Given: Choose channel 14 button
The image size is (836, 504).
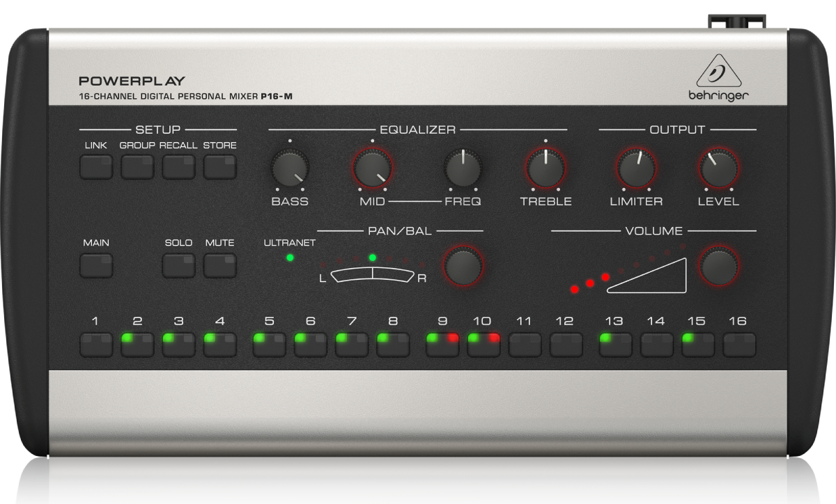Looking at the screenshot, I should coord(657,345).
